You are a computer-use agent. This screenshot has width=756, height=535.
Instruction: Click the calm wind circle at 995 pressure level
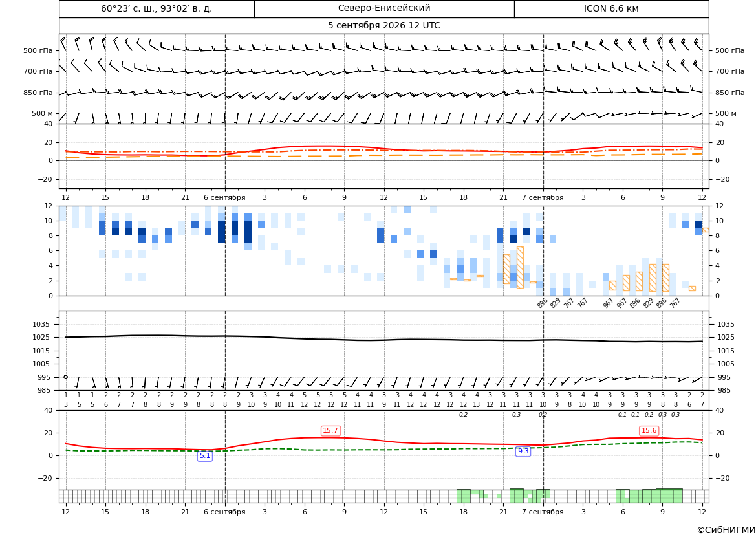tap(65, 377)
